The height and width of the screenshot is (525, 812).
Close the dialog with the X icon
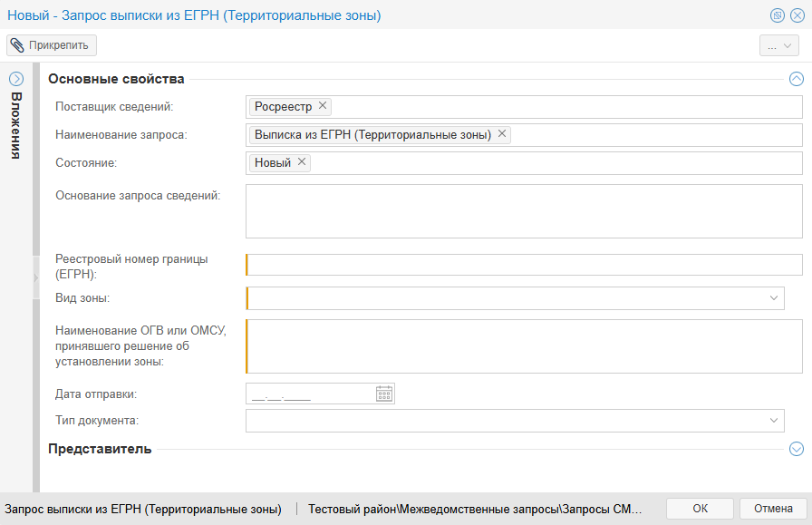click(x=797, y=15)
